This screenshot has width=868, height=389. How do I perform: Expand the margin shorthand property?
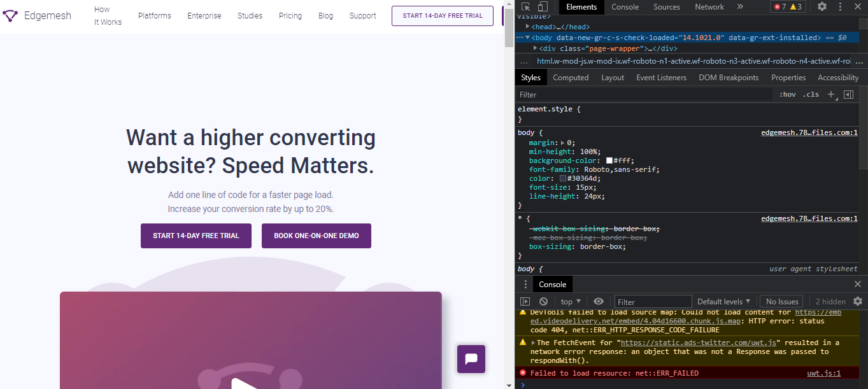coord(562,143)
